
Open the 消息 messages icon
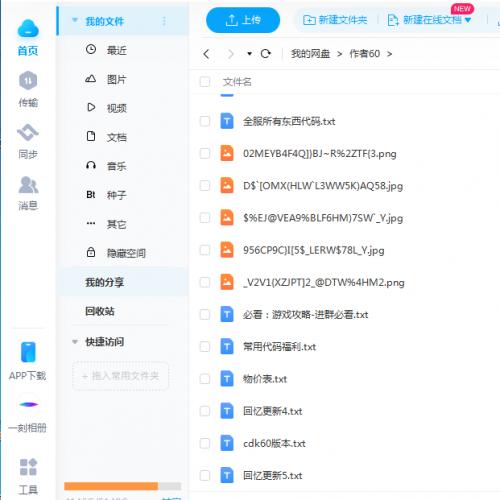click(x=28, y=185)
